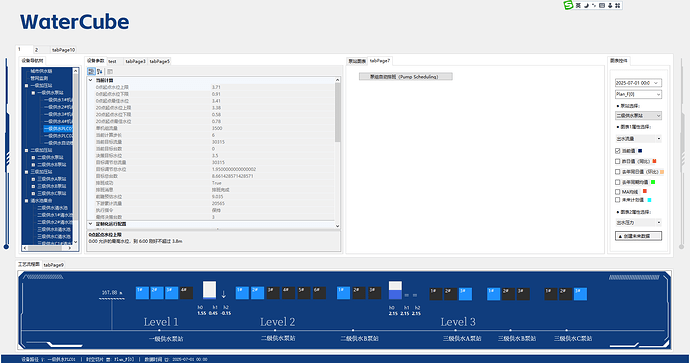
Task: Click the categorized view icon in property toolbar
Action: pos(92,71)
